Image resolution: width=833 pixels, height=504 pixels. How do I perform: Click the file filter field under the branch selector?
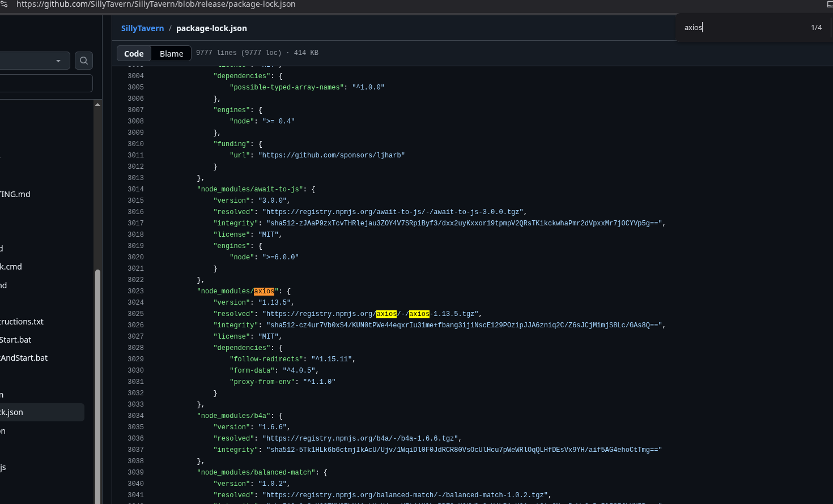45,83
